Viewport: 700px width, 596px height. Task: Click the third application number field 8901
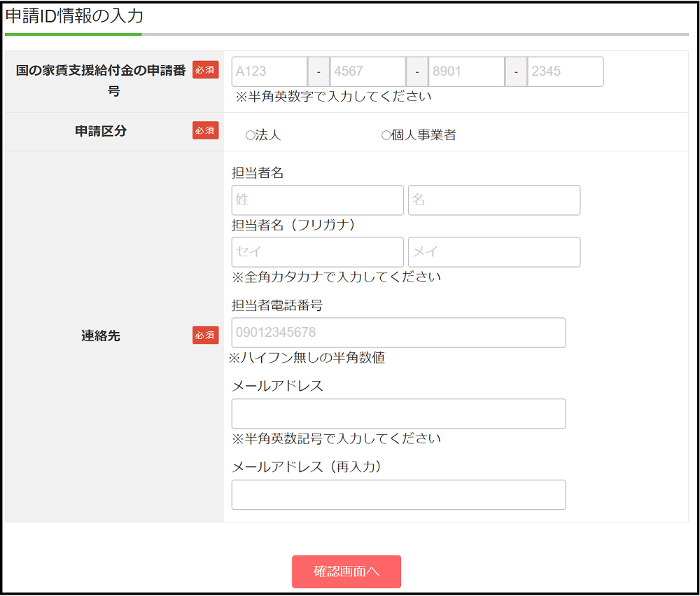pyautogui.click(x=466, y=71)
